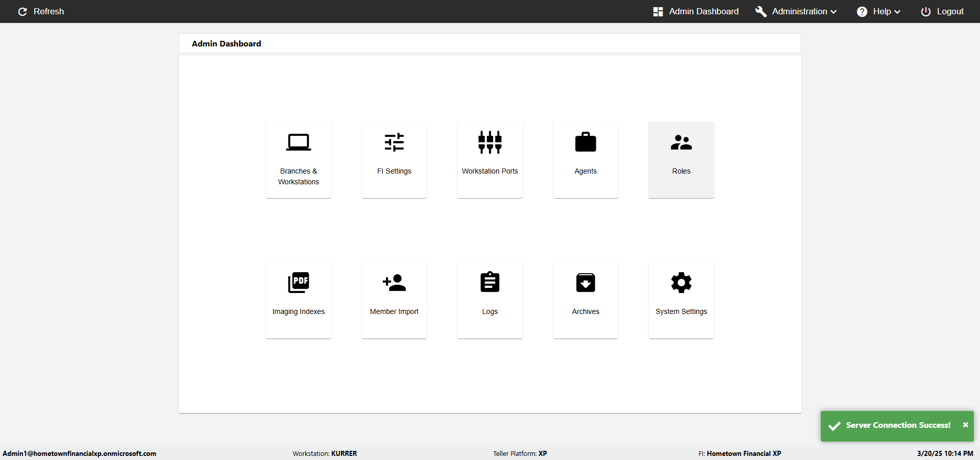Image resolution: width=980 pixels, height=460 pixels.
Task: Click the Branches & Workstations label
Action: (x=299, y=176)
